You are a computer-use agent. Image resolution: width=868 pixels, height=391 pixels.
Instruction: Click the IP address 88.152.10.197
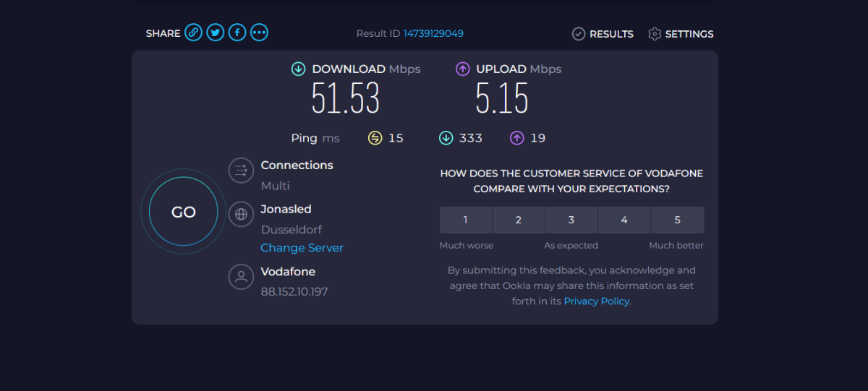pos(294,292)
